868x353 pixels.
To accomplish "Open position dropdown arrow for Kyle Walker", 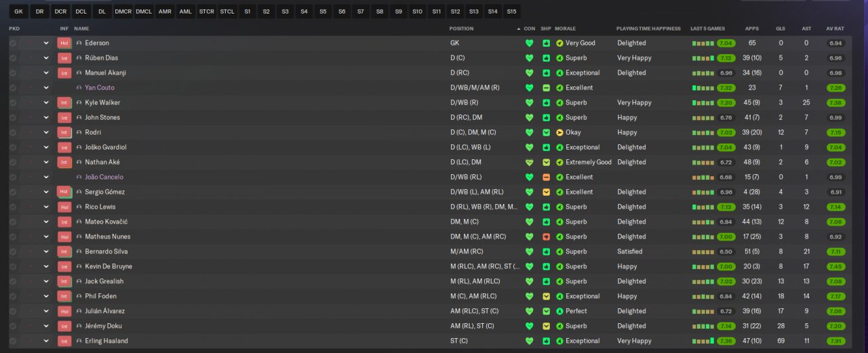I will tap(46, 102).
